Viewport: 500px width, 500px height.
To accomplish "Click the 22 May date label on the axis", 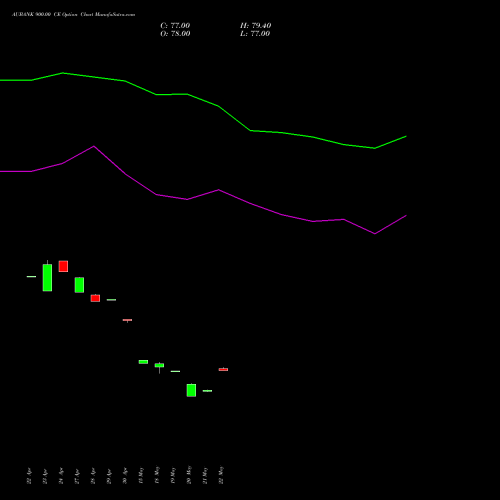I will pyautogui.click(x=221, y=475).
